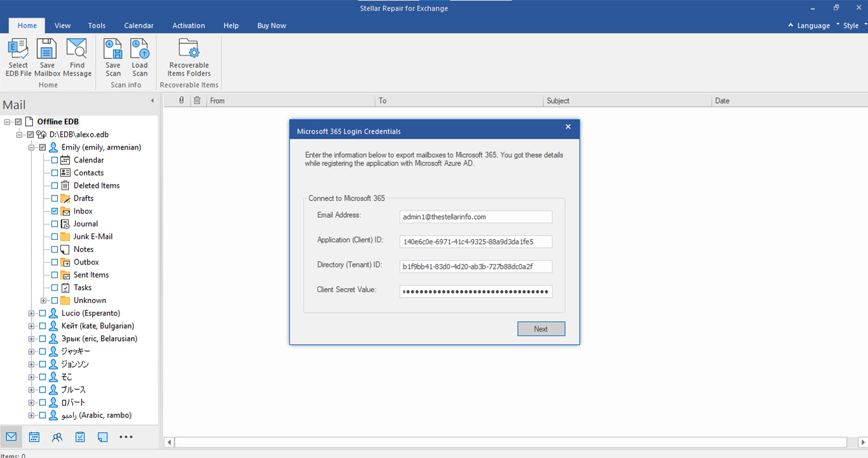Open more views ellipsis button
Screen dimensions: 868x458
click(126, 437)
